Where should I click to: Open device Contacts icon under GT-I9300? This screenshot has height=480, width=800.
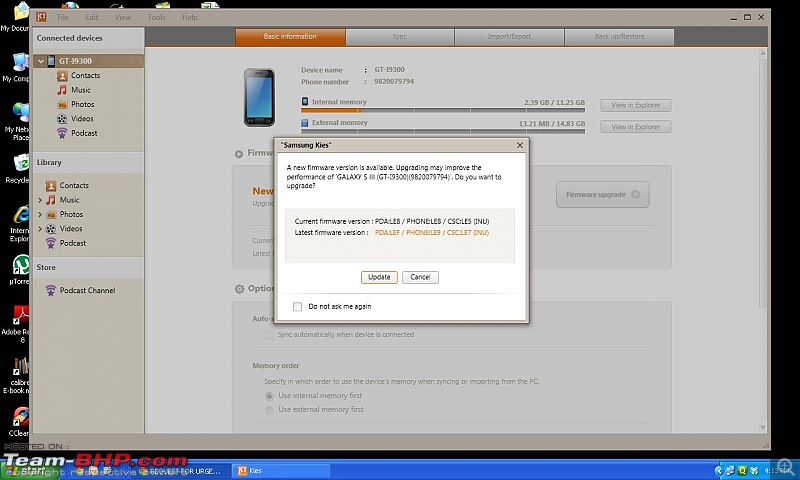pyautogui.click(x=62, y=75)
